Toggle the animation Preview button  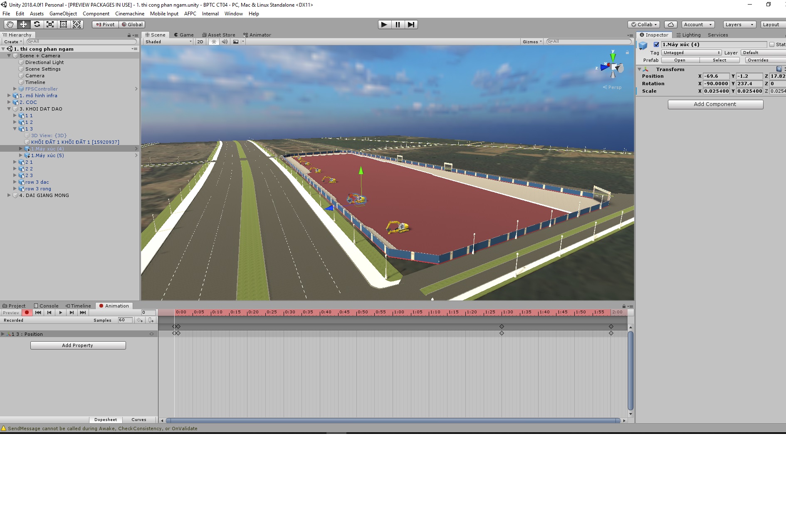11,313
